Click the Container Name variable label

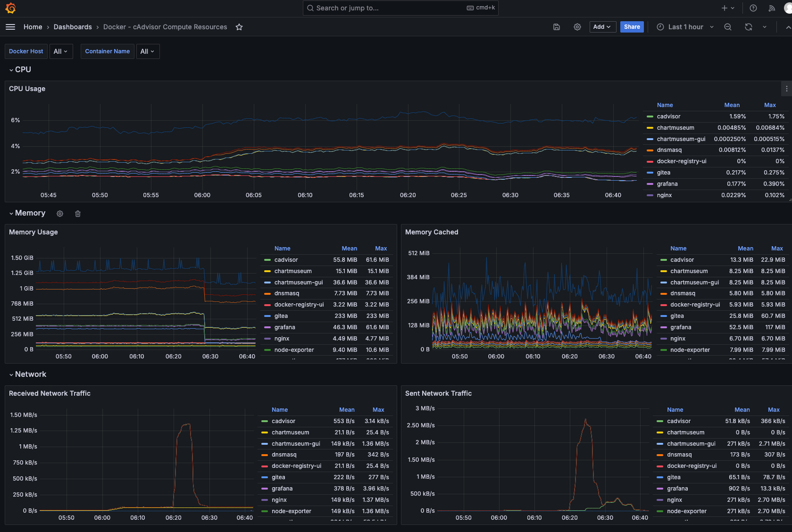107,51
